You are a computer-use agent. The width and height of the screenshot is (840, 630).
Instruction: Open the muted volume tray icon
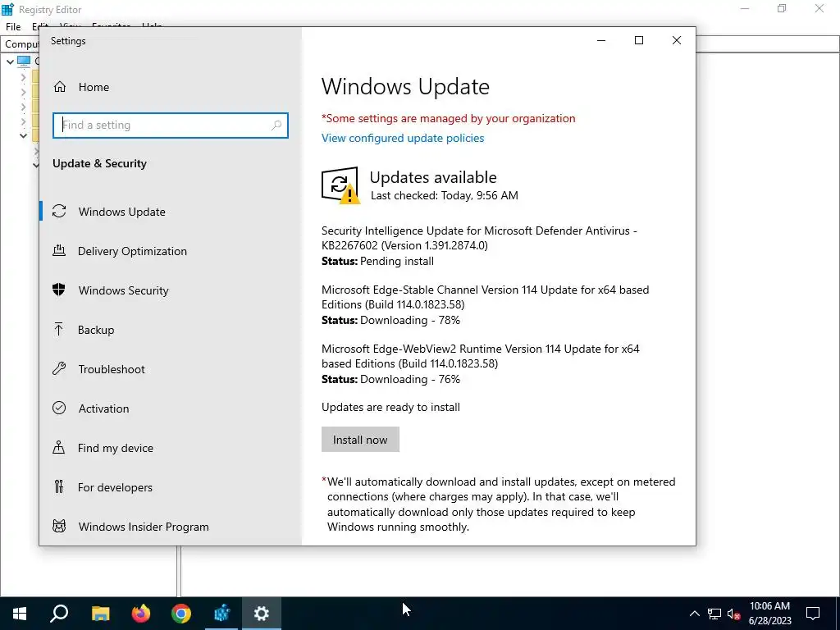click(x=733, y=614)
